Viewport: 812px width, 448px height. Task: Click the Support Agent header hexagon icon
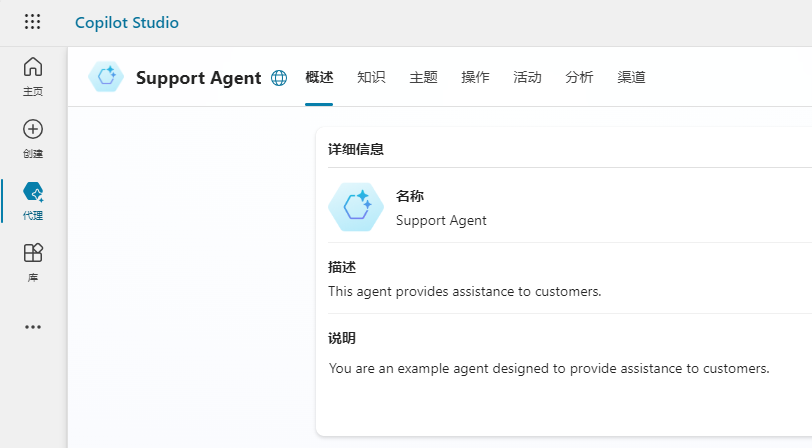click(106, 77)
